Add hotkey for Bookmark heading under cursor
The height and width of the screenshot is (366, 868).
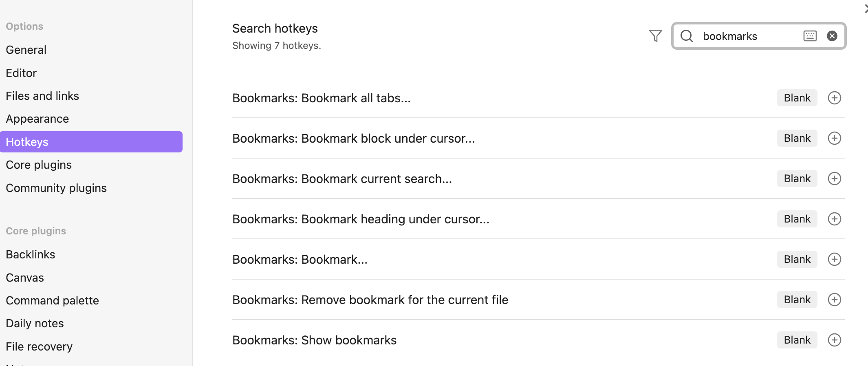click(834, 219)
